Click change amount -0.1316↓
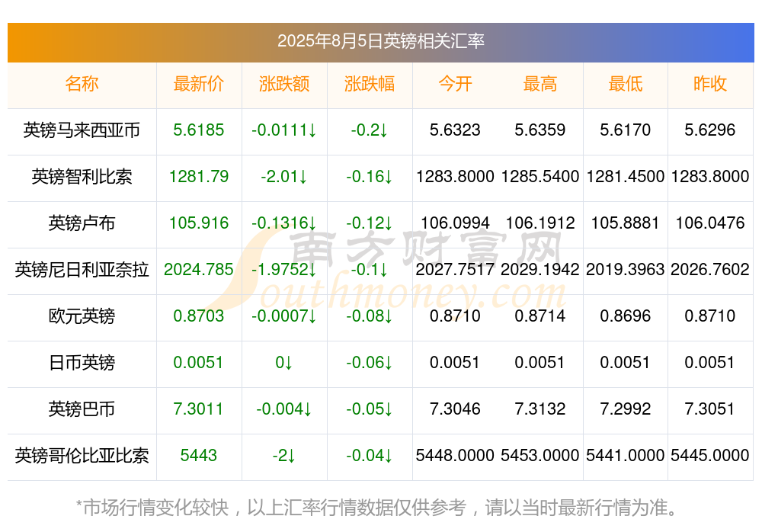The image size is (762, 532). 283,223
